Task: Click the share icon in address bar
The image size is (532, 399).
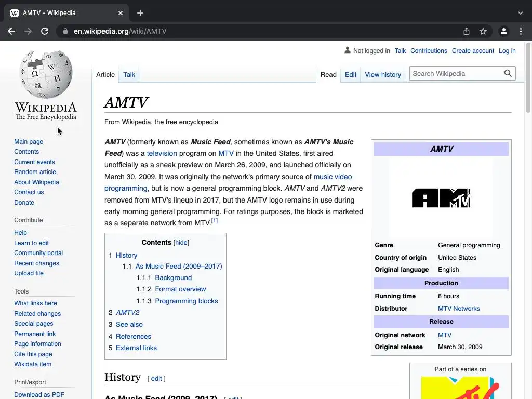Action: coord(467,31)
